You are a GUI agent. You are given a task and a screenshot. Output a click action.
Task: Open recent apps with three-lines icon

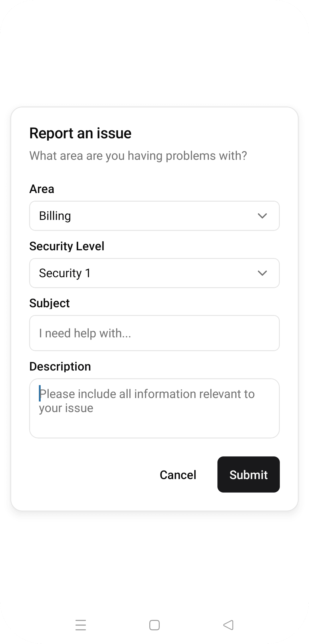point(81,625)
